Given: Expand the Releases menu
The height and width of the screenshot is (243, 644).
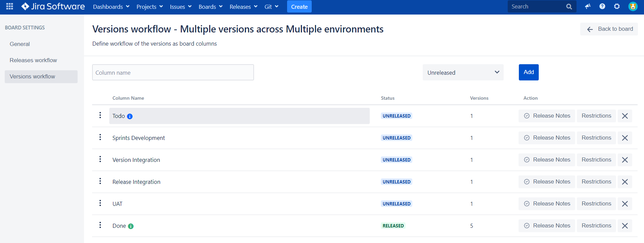Looking at the screenshot, I should click(x=243, y=7).
